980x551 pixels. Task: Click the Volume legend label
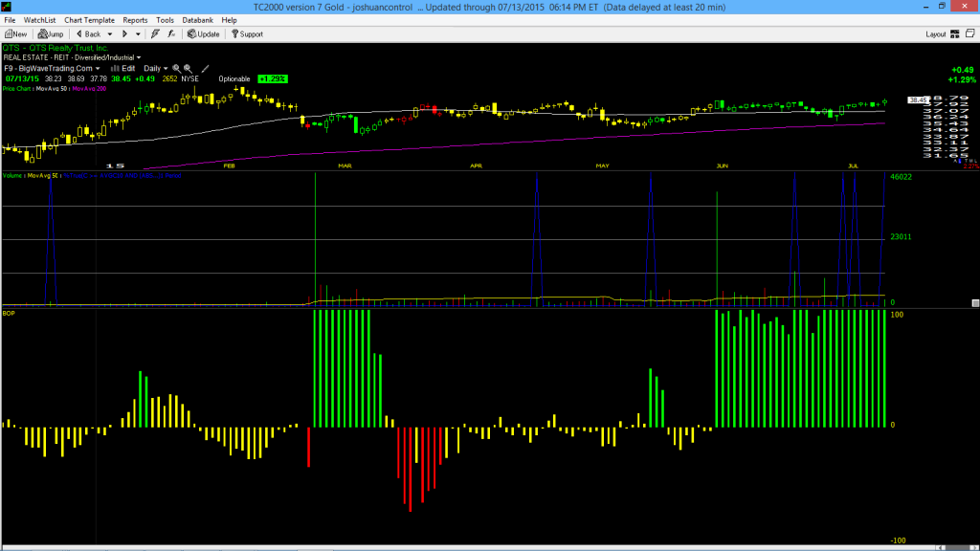11,176
